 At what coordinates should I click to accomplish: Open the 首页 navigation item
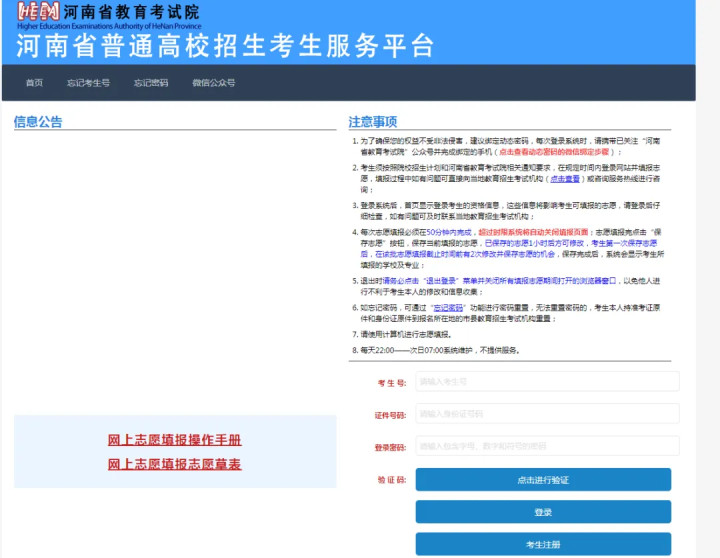pyautogui.click(x=34, y=83)
